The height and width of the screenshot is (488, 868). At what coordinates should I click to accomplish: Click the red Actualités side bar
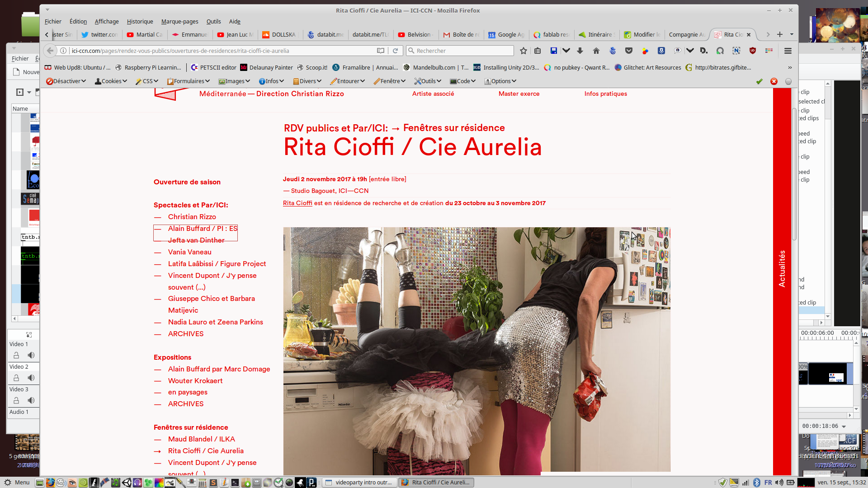(x=782, y=269)
